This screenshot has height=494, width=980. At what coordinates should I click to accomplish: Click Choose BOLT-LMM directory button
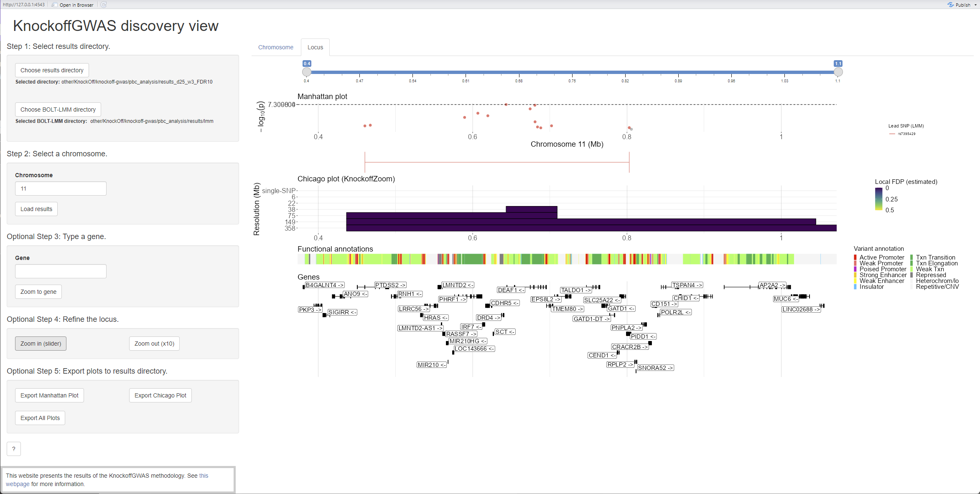coord(58,109)
